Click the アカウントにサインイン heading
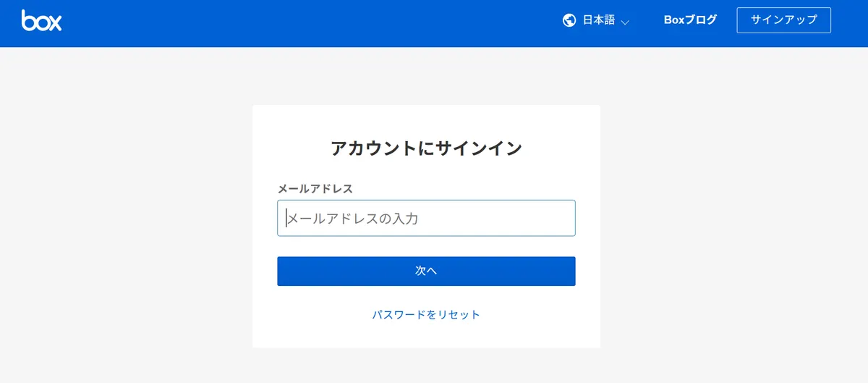Image resolution: width=868 pixels, height=383 pixels. pyautogui.click(x=426, y=148)
